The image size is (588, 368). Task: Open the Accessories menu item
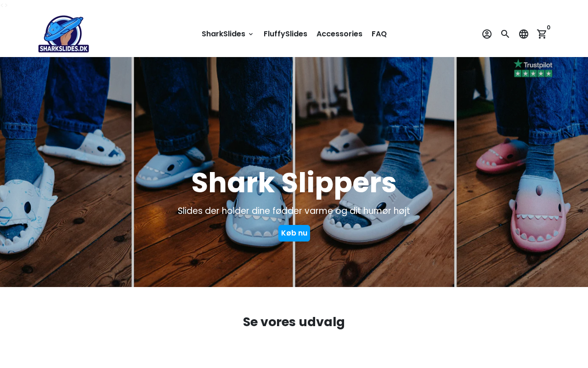339,34
